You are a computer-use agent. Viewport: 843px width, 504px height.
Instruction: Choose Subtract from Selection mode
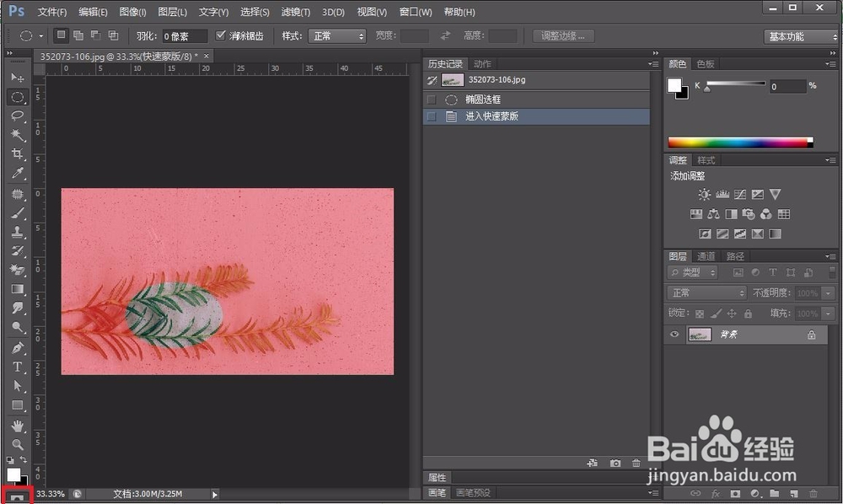click(96, 35)
